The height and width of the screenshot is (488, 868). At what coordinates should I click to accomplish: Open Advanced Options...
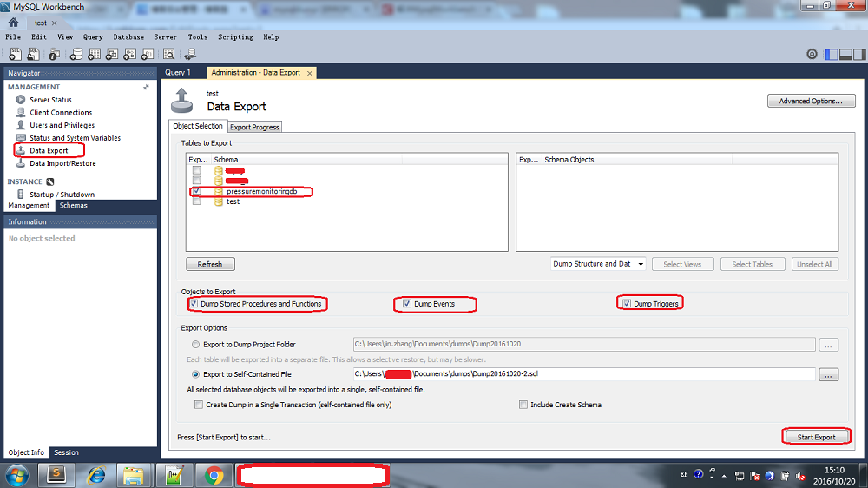pos(811,101)
